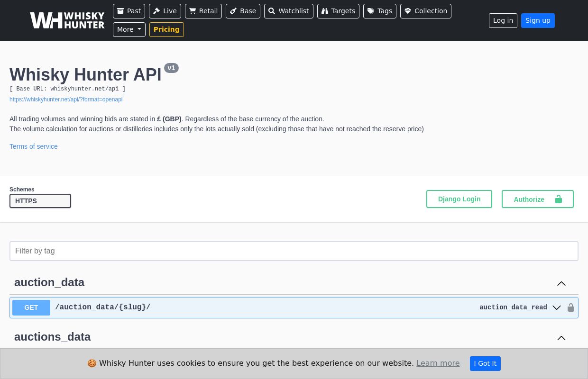Click the v1 version badge
Image resolution: width=588 pixels, height=379 pixels.
coord(171,68)
